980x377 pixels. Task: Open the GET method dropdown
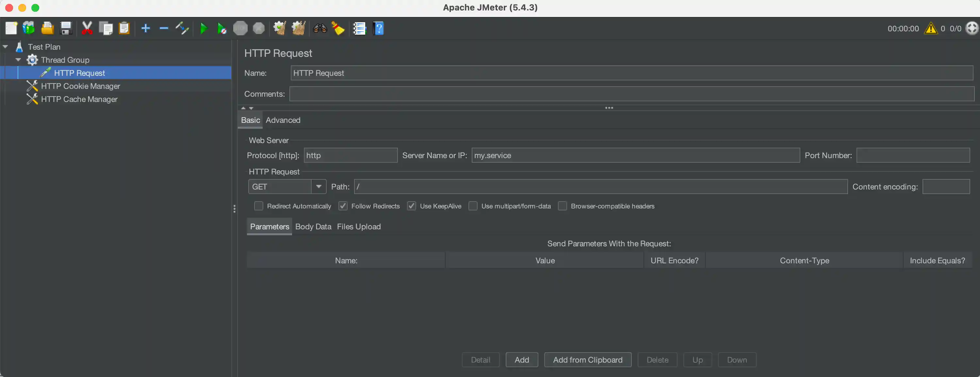tap(319, 187)
